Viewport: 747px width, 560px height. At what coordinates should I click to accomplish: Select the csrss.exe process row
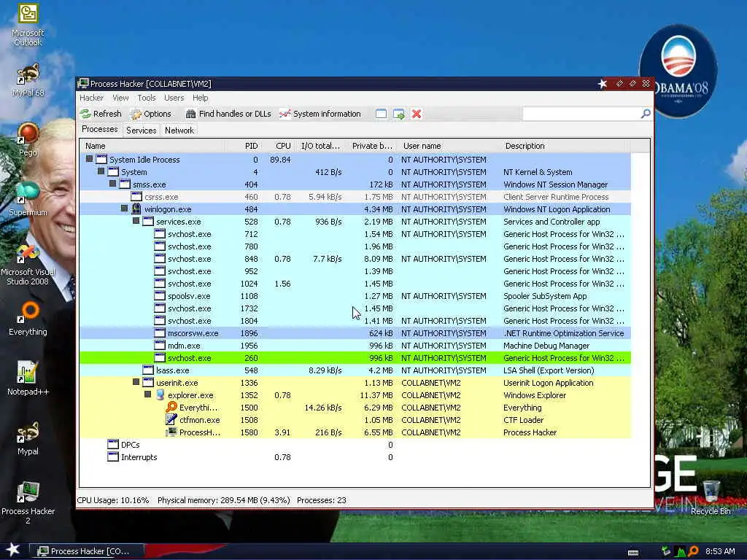click(x=355, y=197)
